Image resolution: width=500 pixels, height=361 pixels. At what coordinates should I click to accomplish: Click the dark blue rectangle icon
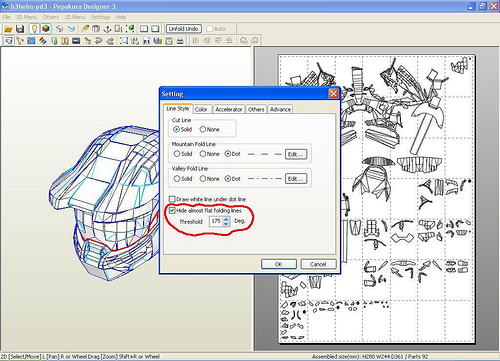coord(76,41)
